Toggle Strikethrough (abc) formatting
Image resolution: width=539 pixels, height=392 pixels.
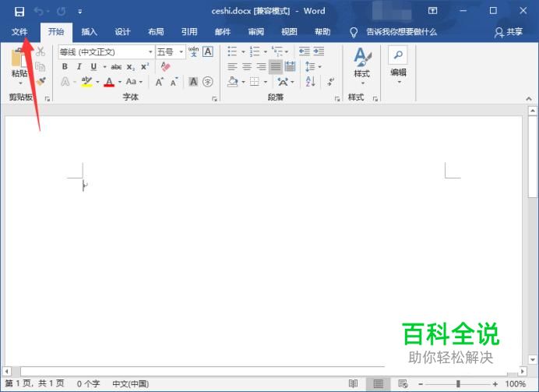tap(116, 67)
